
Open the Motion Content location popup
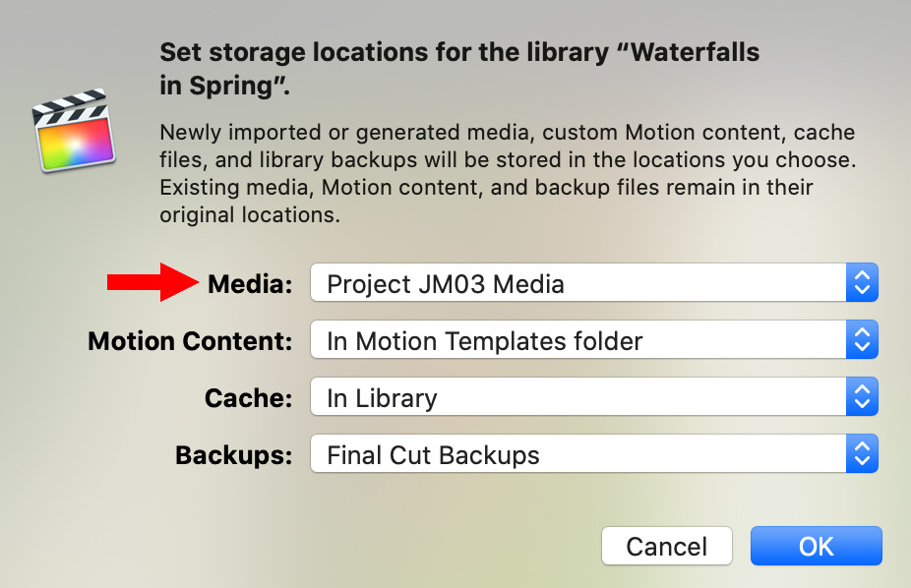(x=594, y=339)
